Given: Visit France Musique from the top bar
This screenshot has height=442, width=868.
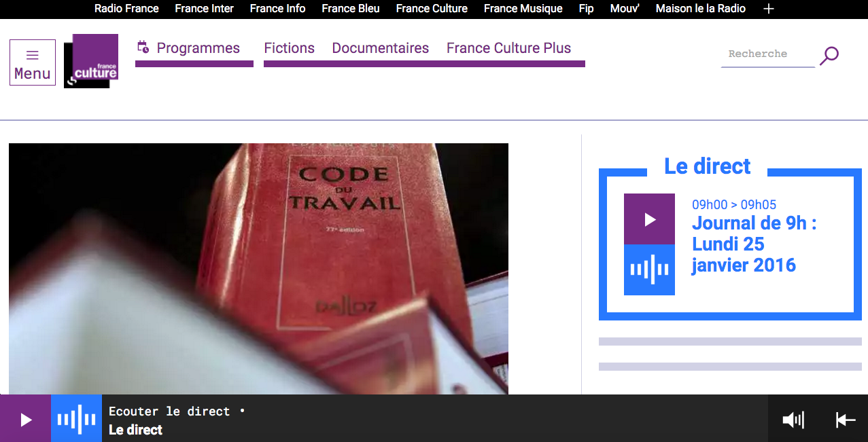Looking at the screenshot, I should (523, 9).
